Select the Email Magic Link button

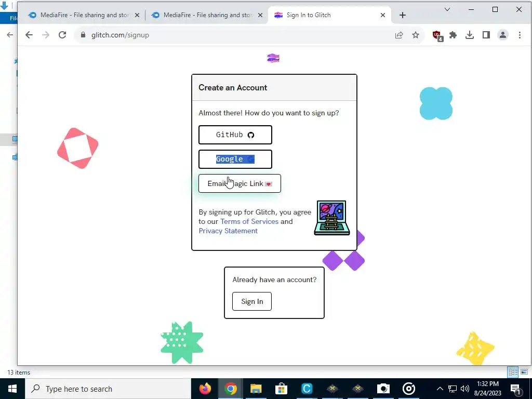(x=240, y=183)
